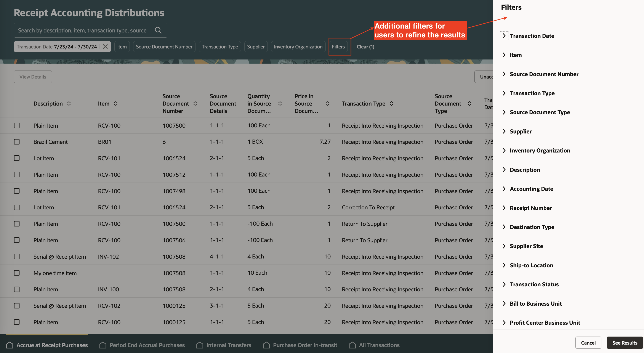This screenshot has width=644, height=353.
Task: Sort by Source Document Number column
Action: tap(195, 104)
